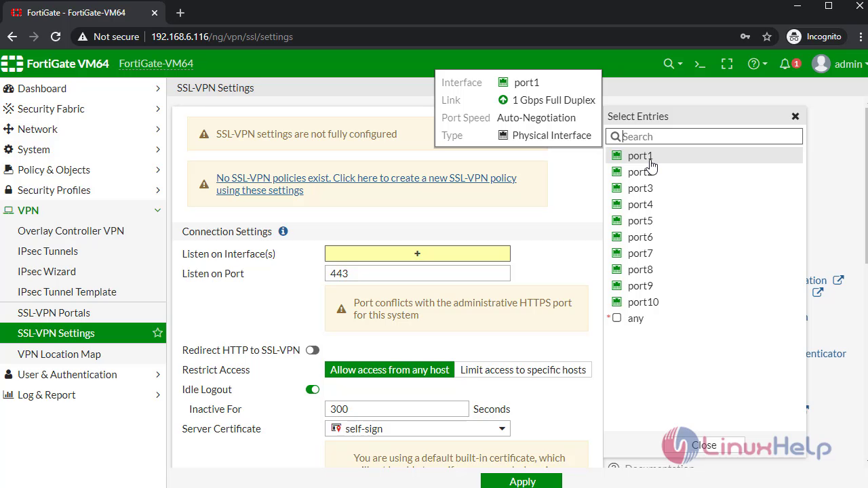Select port7 interface entry

[x=704, y=253]
